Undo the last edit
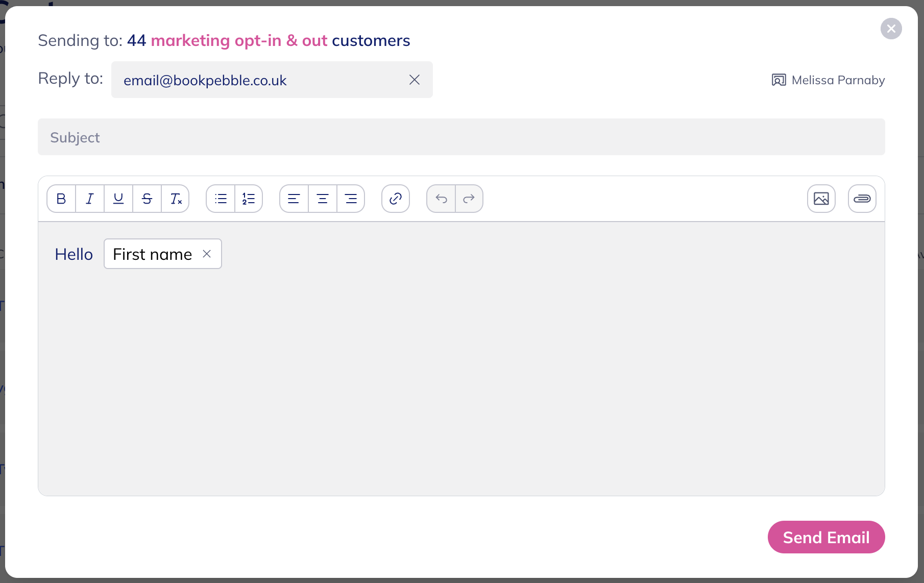924x583 pixels. (x=441, y=199)
